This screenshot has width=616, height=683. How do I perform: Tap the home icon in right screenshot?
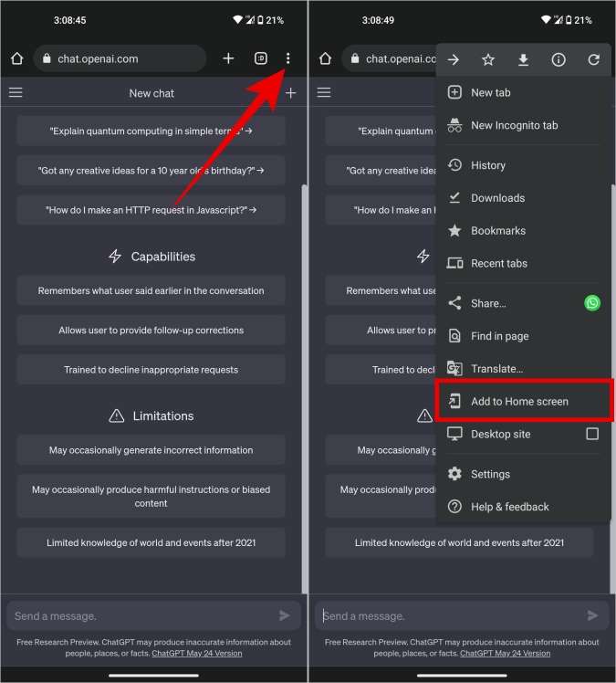coord(325,58)
